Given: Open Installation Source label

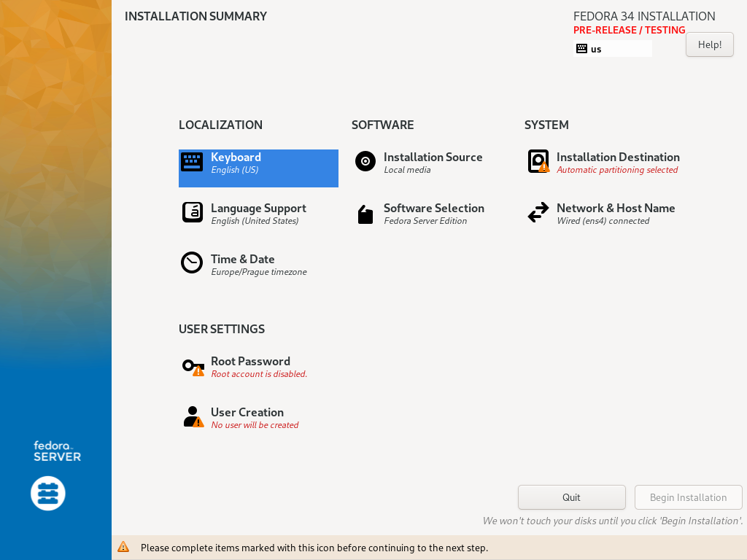Looking at the screenshot, I should click(x=433, y=157).
